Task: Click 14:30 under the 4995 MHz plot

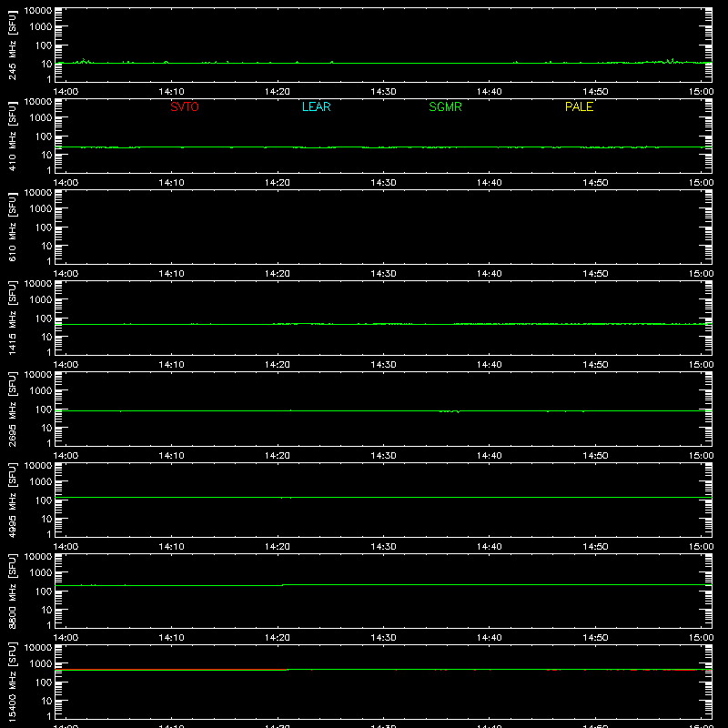Action: point(383,547)
